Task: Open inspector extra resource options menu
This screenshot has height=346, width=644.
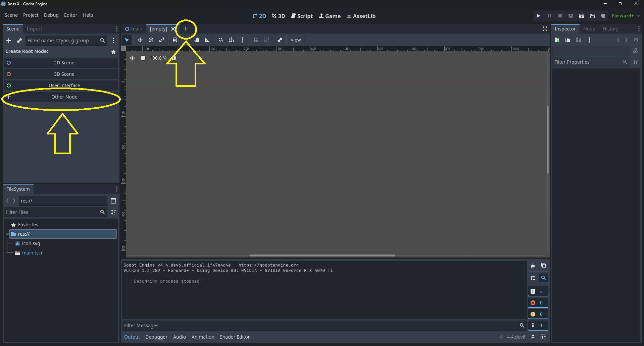Action: (x=589, y=40)
